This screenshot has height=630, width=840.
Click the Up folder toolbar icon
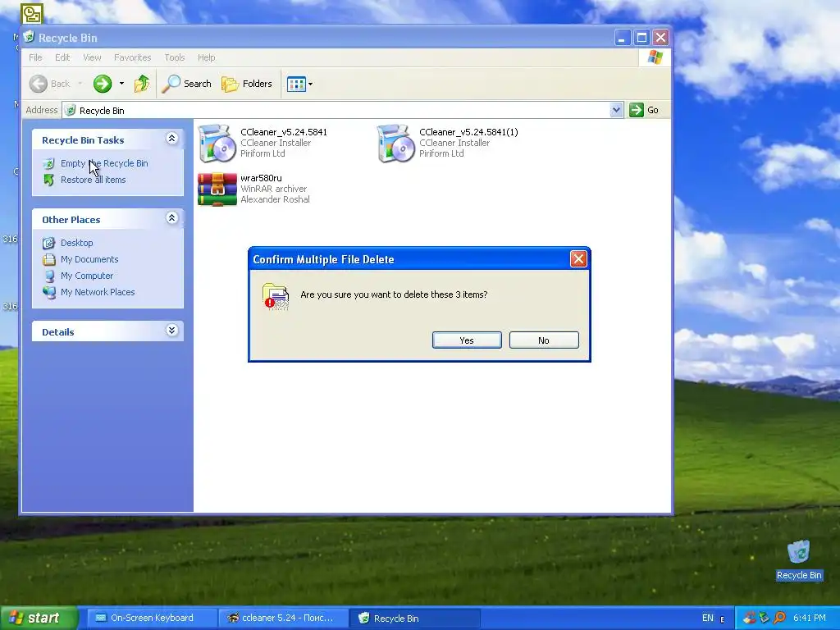[x=141, y=84]
